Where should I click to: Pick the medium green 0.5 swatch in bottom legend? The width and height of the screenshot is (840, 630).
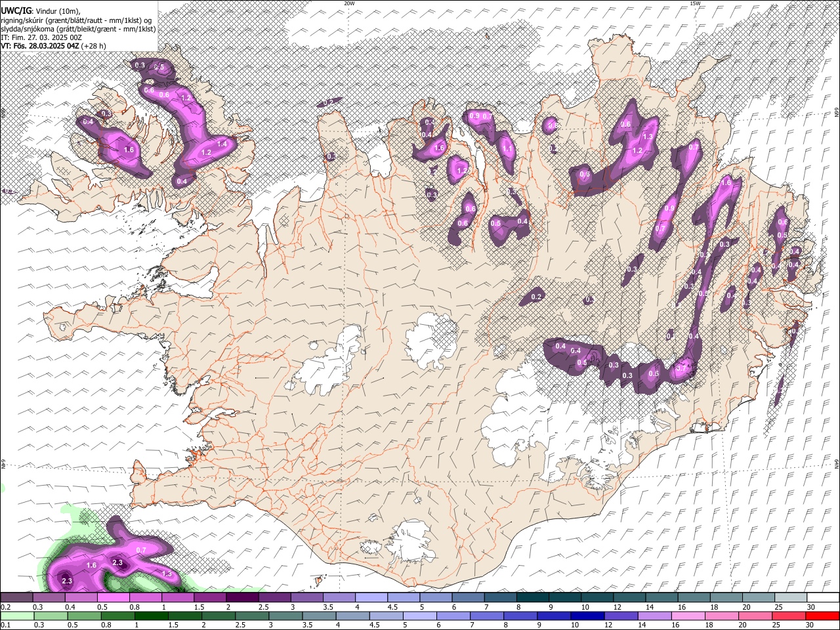pyautogui.click(x=84, y=616)
